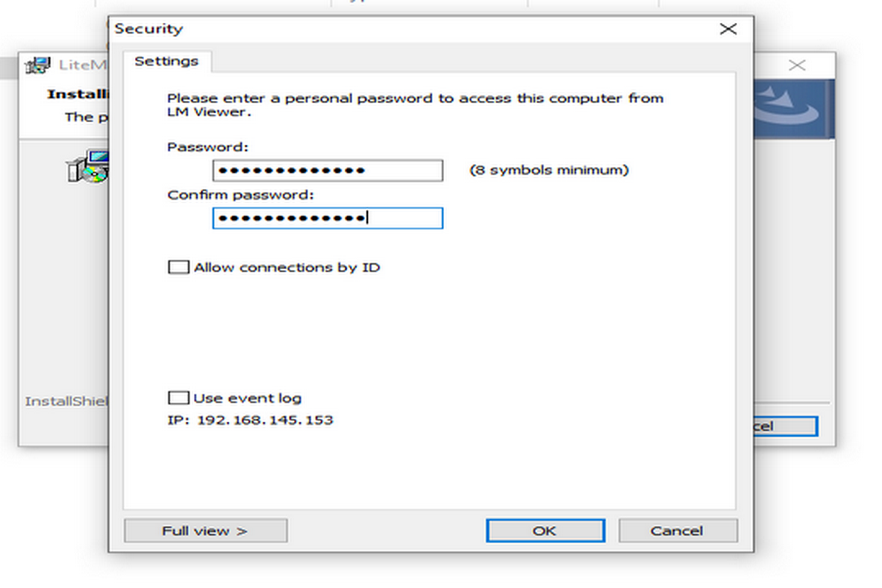Enable Allow connections by ID checkbox
This screenshot has width=882, height=588.
179,268
